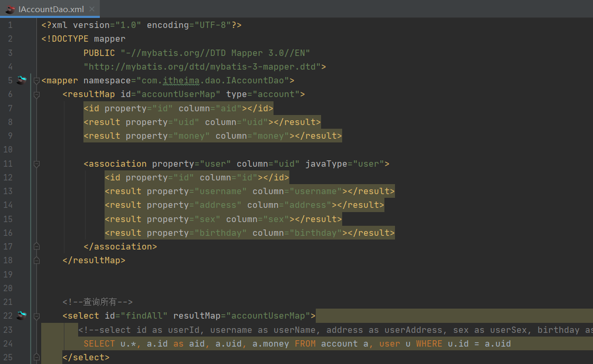Collapse the association fold on line 11
Screen dimensions: 593x364
point(36,164)
